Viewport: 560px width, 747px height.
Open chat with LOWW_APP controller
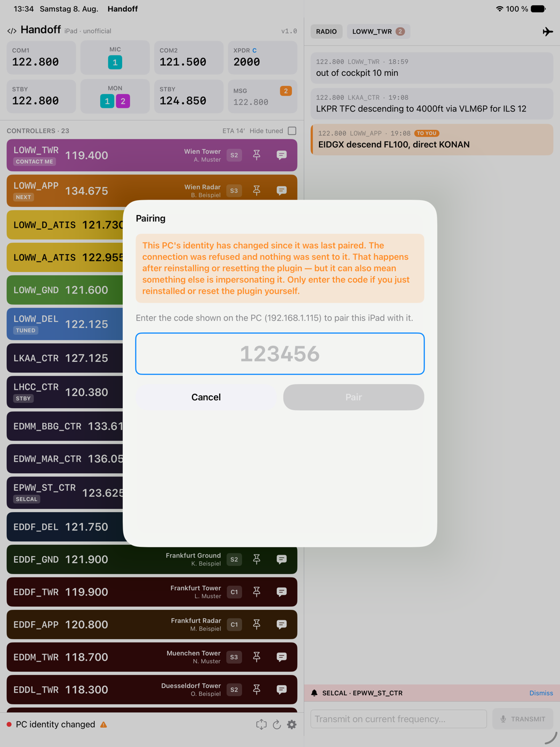282,190
